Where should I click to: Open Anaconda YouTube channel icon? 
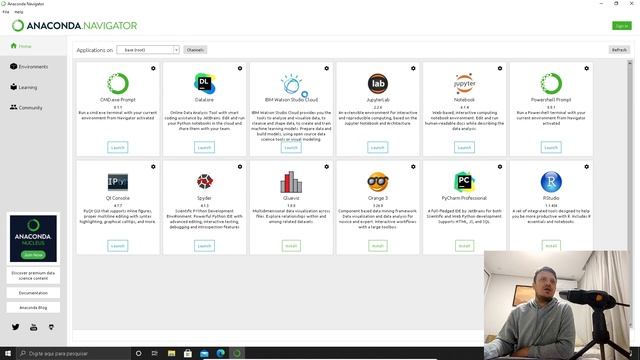pyautogui.click(x=33, y=327)
